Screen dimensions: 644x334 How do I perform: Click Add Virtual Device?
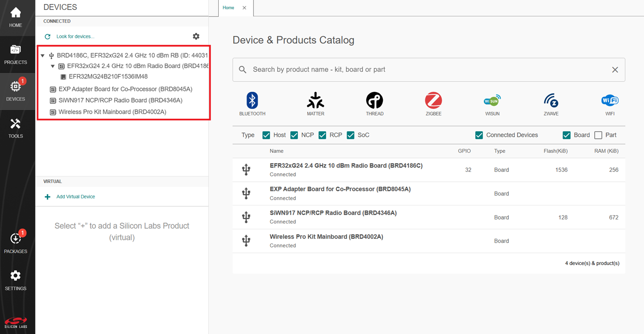click(x=75, y=197)
